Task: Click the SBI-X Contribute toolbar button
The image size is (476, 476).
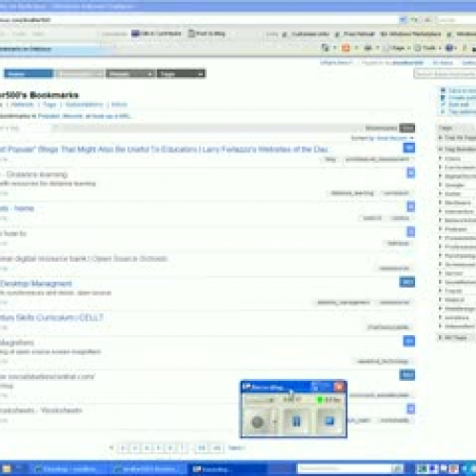Action: [156, 33]
